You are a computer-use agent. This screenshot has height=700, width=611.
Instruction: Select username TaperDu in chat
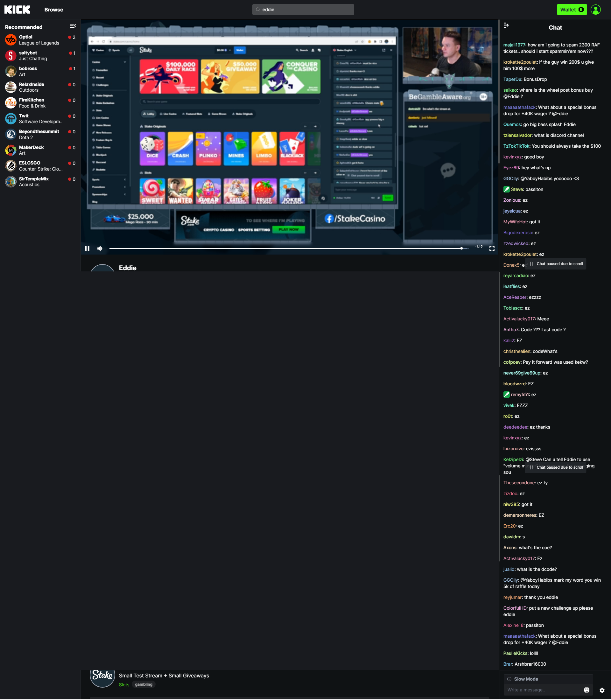pyautogui.click(x=512, y=79)
